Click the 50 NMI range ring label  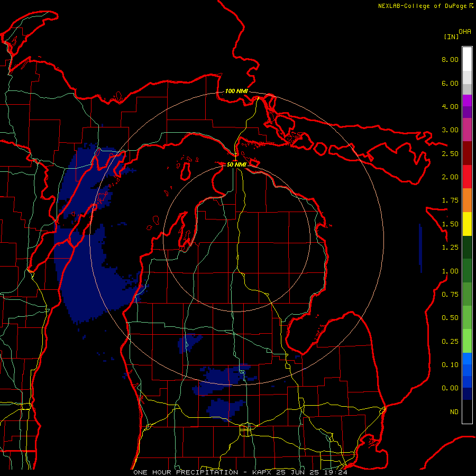(x=236, y=164)
